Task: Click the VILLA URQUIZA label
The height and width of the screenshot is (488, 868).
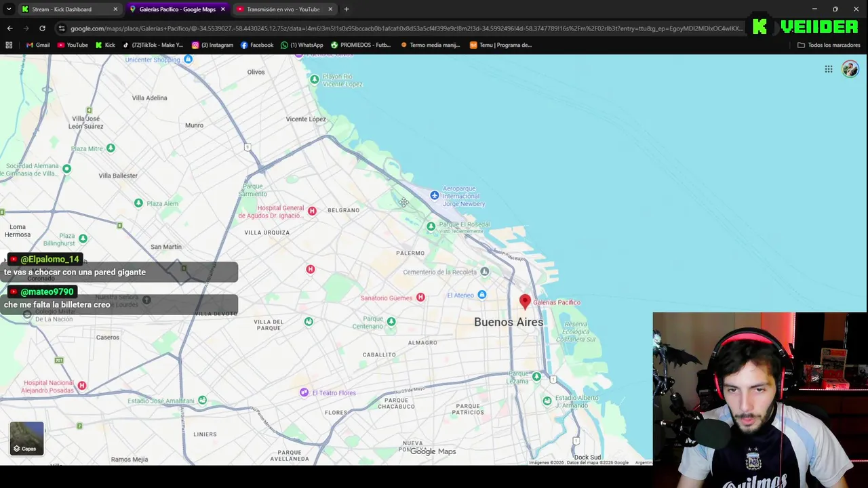Action: click(267, 232)
